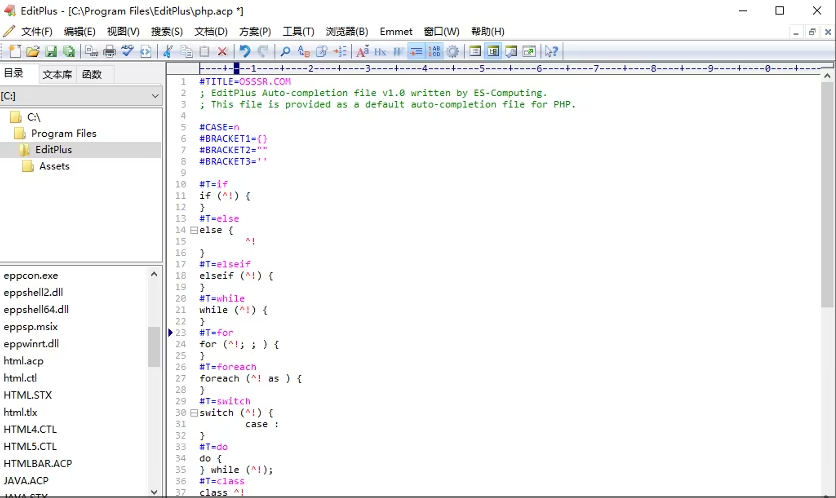Open the drive selection dropdown [C:]
This screenshot has width=836, height=498.
(81, 96)
